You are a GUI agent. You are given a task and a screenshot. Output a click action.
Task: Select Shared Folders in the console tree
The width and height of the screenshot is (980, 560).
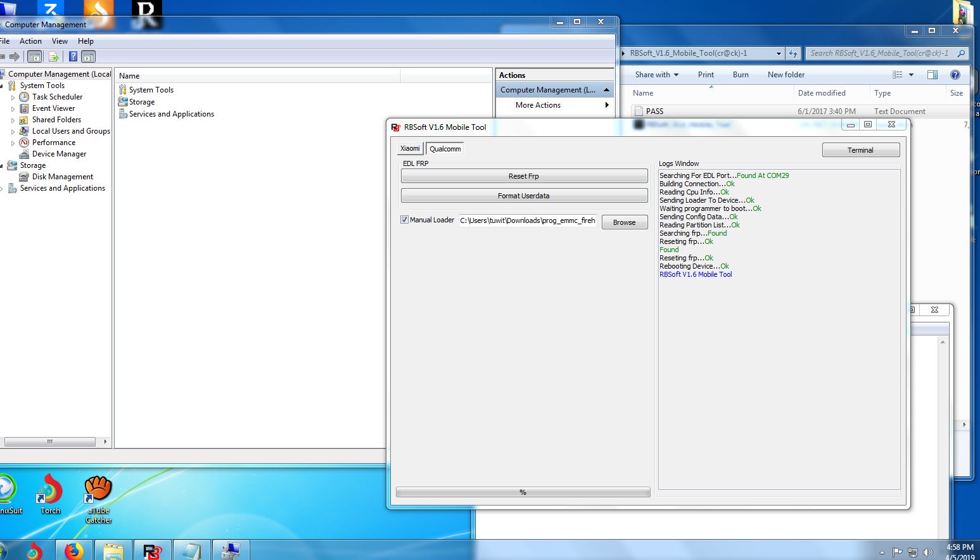pos(56,120)
